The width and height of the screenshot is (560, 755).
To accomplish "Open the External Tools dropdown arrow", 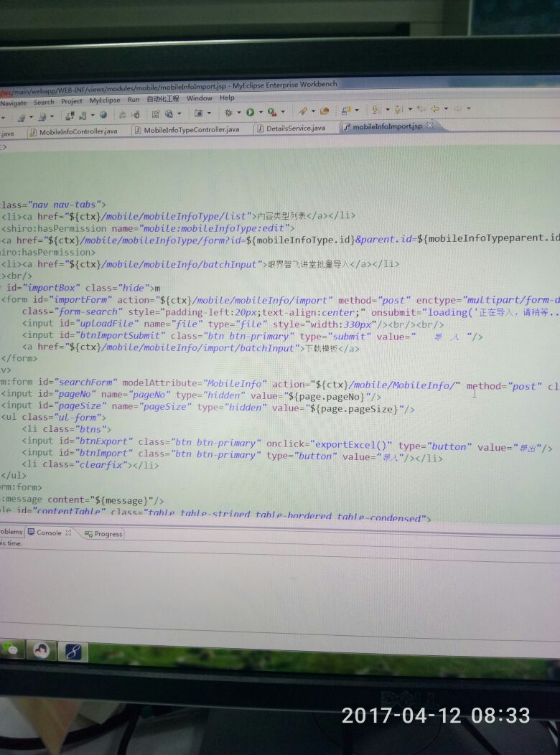I will point(282,113).
